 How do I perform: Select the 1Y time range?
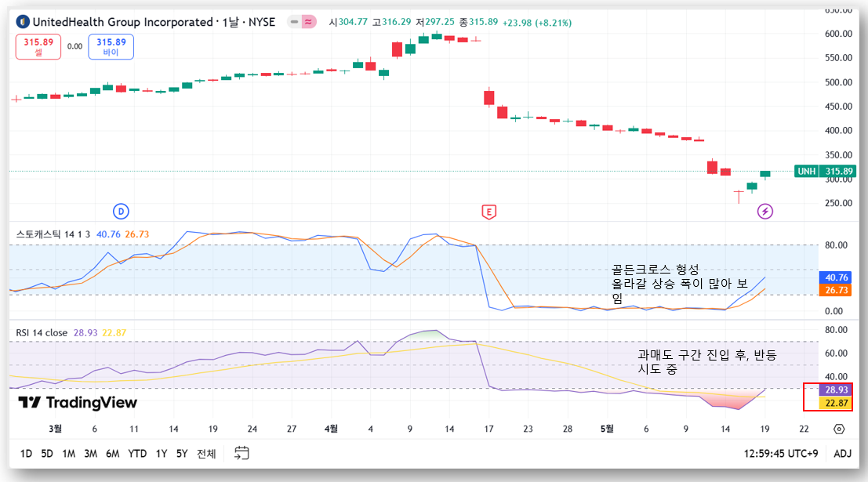(x=161, y=454)
